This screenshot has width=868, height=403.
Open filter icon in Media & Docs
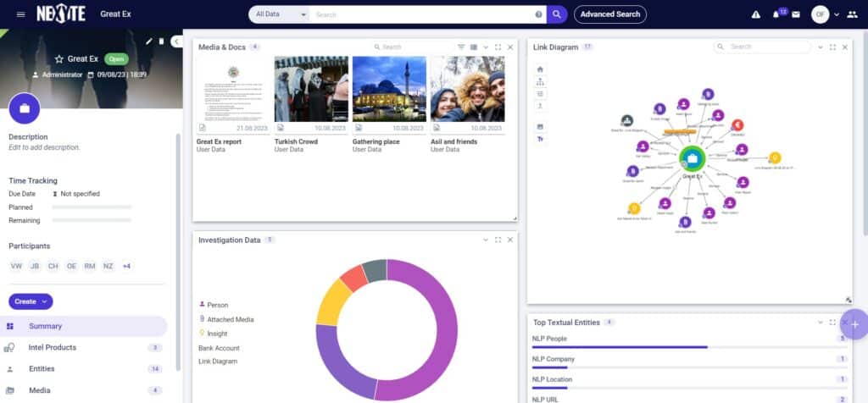[460, 47]
